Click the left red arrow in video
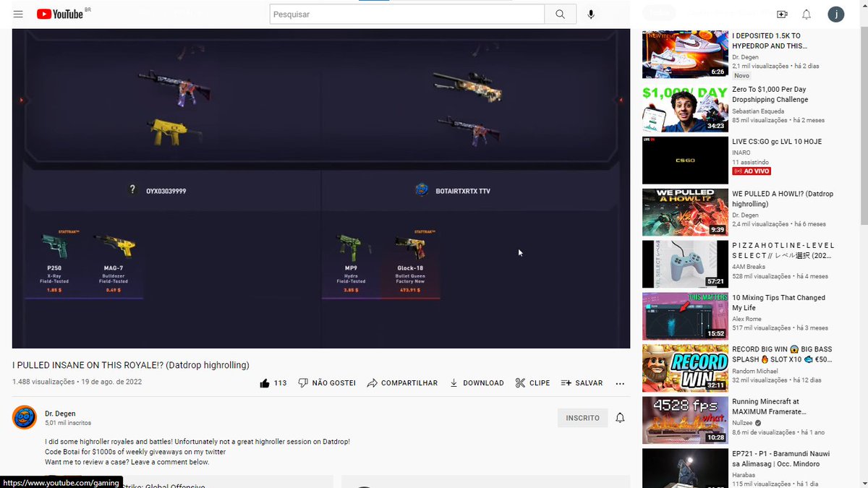 click(22, 100)
